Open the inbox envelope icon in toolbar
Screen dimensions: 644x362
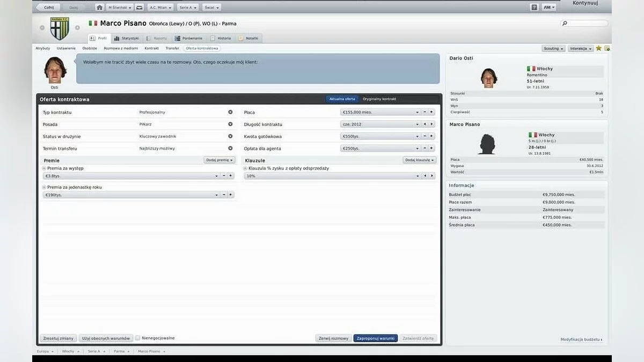point(139,8)
